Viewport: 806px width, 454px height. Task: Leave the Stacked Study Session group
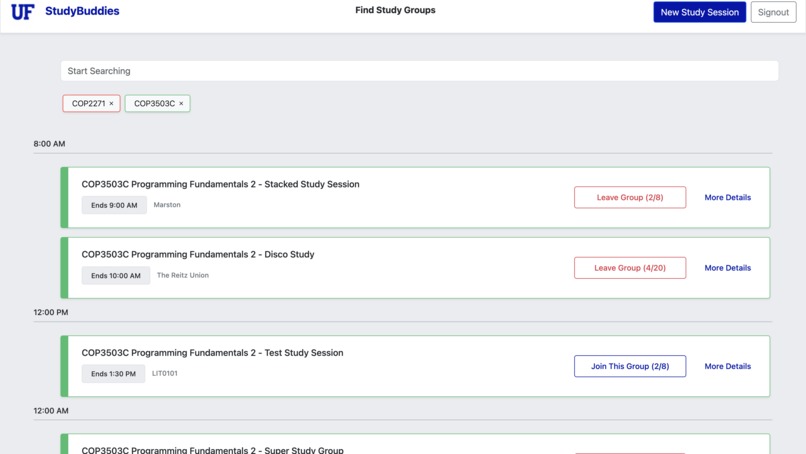click(630, 198)
